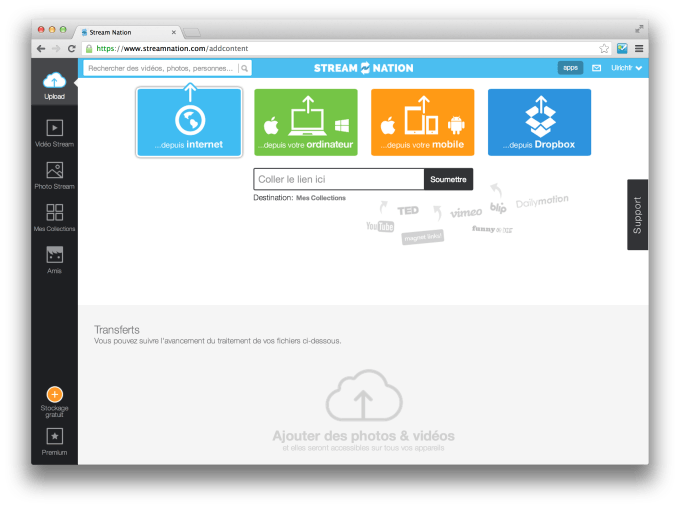Click the Transferts heading

click(x=117, y=330)
